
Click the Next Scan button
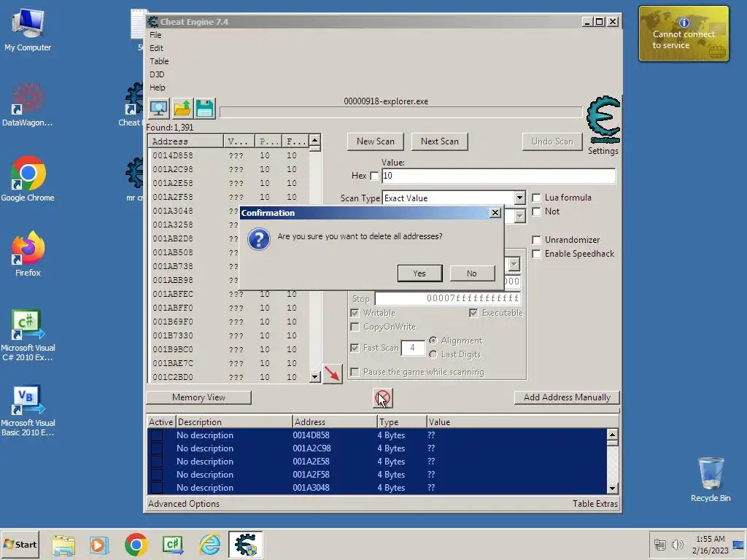click(x=440, y=141)
